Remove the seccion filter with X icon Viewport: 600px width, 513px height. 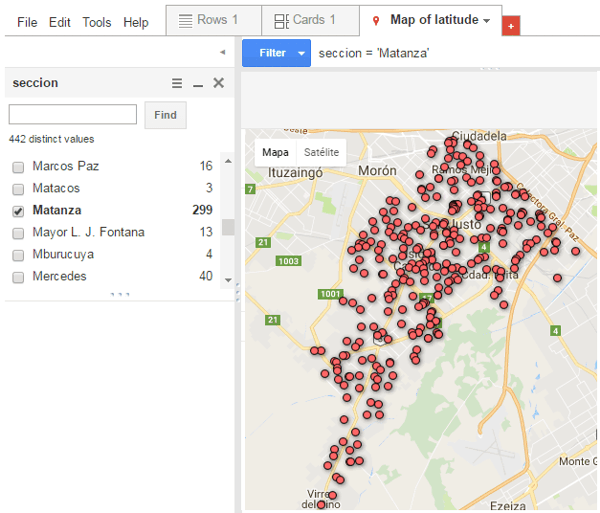pos(218,83)
